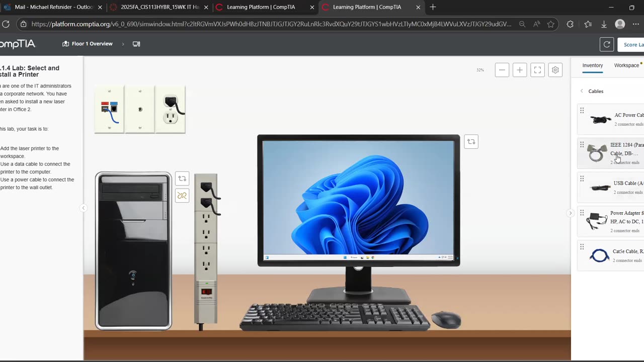Click the monitor screen
The width and height of the screenshot is (644, 362).
(x=358, y=200)
